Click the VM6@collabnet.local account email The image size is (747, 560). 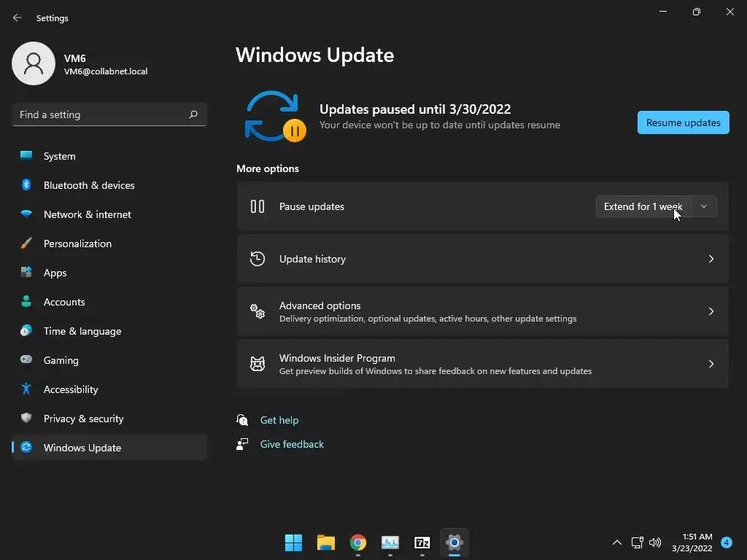click(x=106, y=71)
